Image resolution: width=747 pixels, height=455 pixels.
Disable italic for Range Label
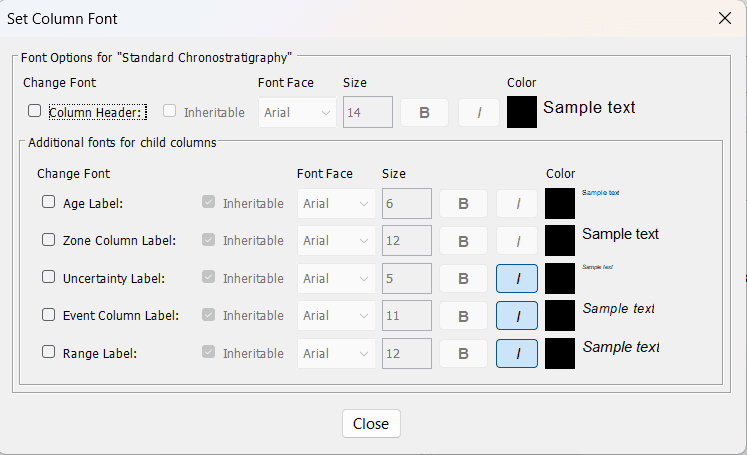pos(517,354)
